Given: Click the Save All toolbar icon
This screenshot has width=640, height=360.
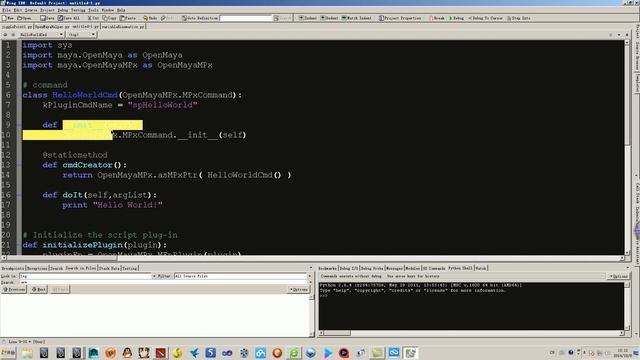Looking at the screenshot, I should [x=69, y=18].
